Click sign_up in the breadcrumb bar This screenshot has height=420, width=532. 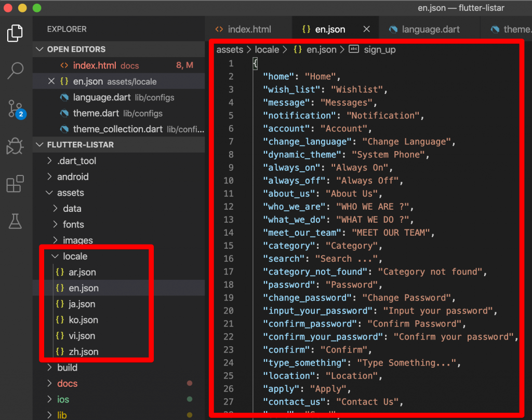click(380, 49)
